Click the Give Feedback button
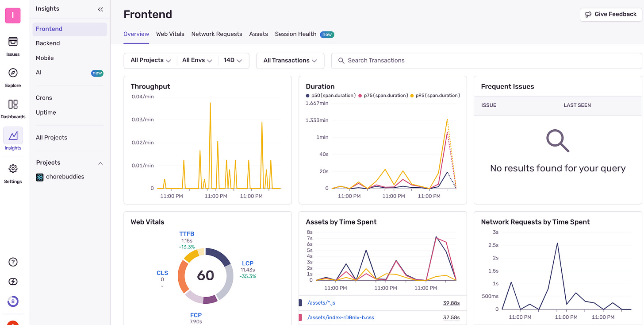This screenshot has height=325, width=644. click(x=610, y=15)
